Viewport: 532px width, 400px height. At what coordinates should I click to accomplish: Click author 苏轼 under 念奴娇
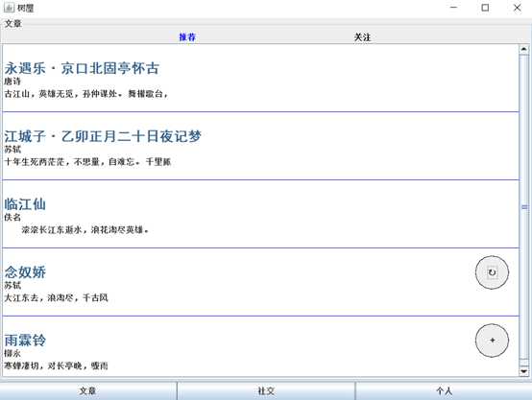(x=12, y=286)
